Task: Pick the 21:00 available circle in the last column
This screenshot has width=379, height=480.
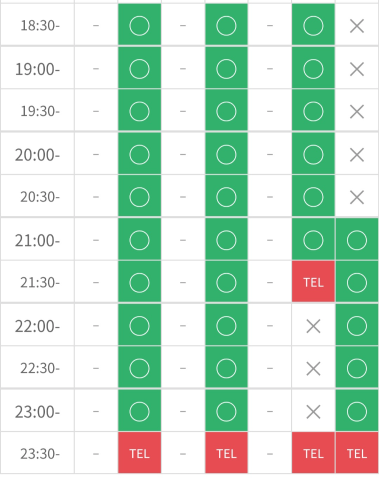Action: point(357,239)
